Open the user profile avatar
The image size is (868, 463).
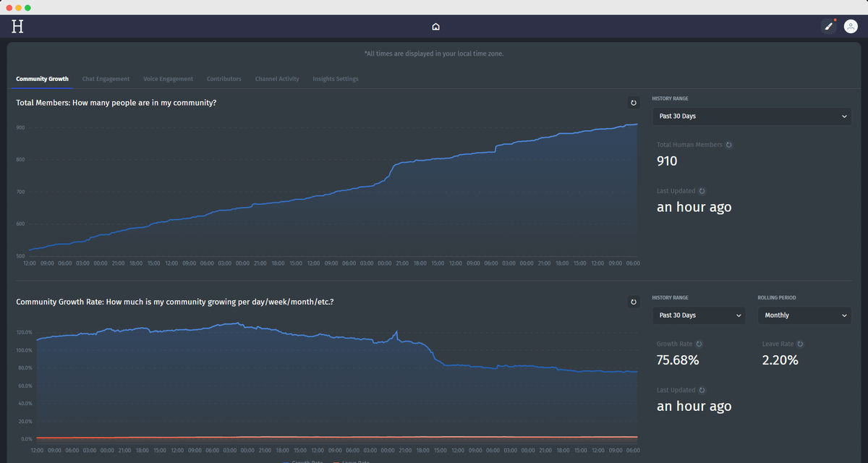[x=851, y=27]
